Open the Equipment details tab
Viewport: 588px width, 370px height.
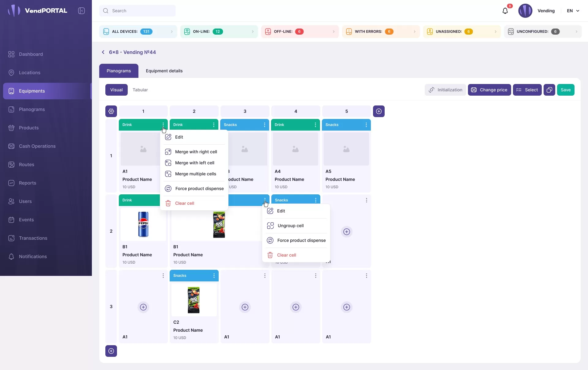164,71
